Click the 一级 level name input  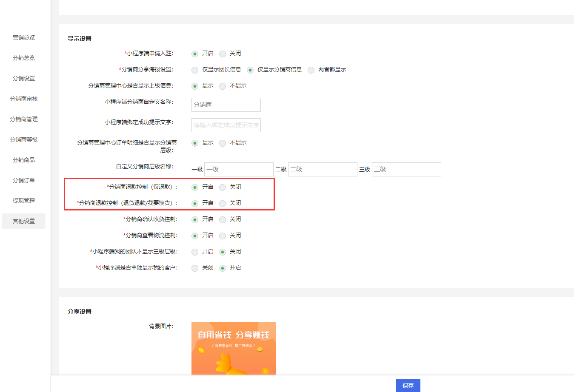[239, 169]
